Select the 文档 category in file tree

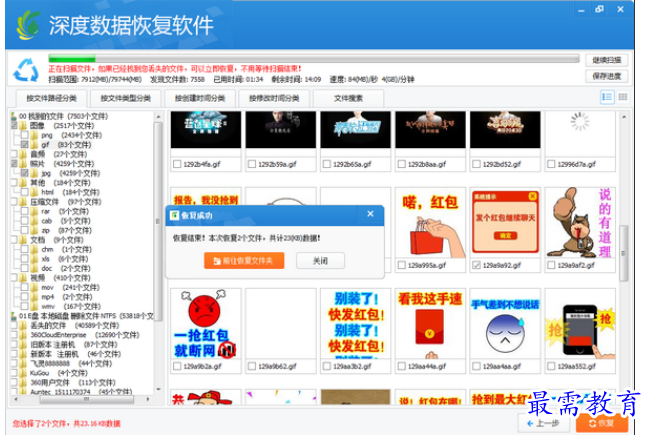(x=37, y=240)
